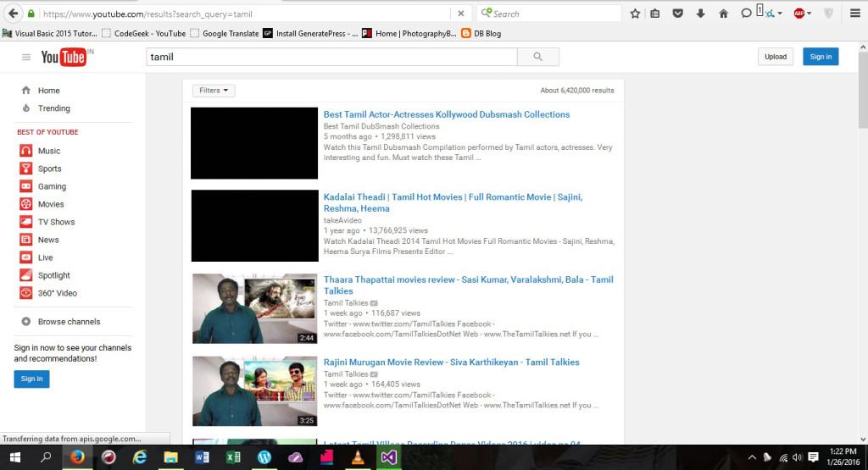Click the Upload button
The width and height of the screenshot is (868, 470).
[x=776, y=57]
